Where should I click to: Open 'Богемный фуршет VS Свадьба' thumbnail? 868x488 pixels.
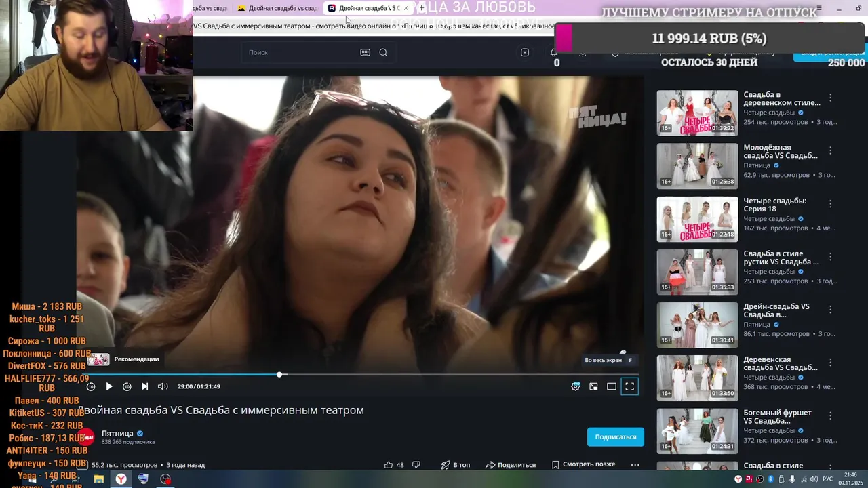[697, 431]
